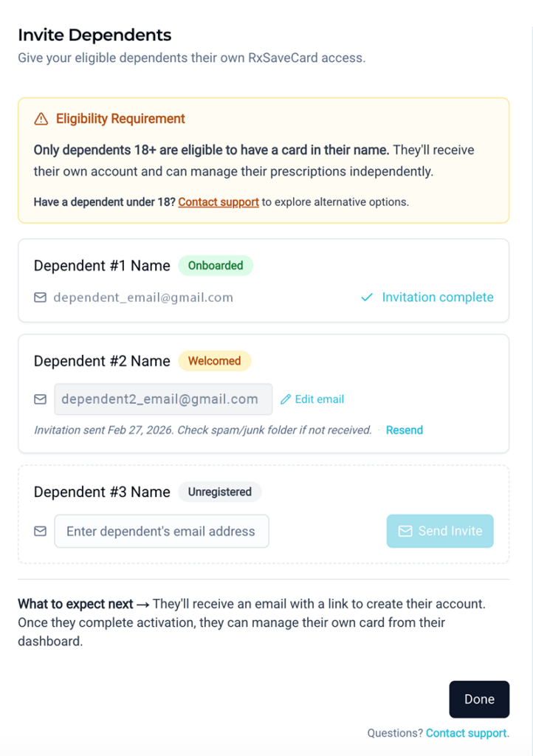
Task: Focus the Enter dependent's email address field
Action: (x=161, y=532)
